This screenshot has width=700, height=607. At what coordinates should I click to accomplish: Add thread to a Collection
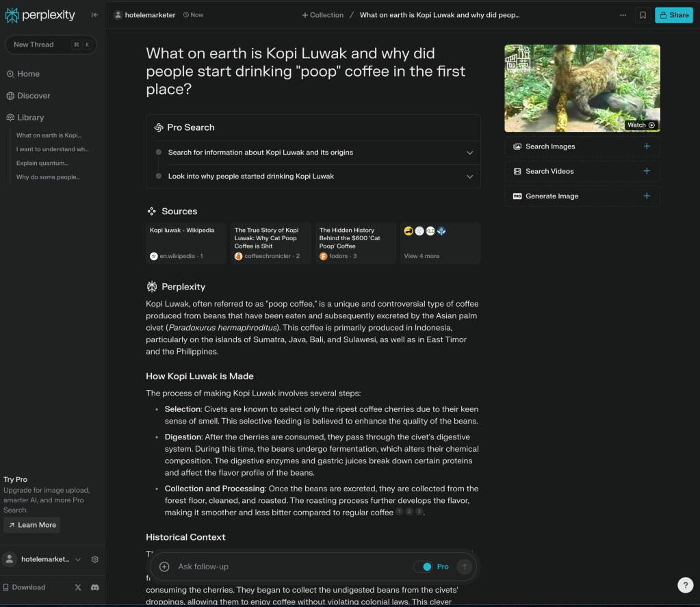click(x=323, y=15)
